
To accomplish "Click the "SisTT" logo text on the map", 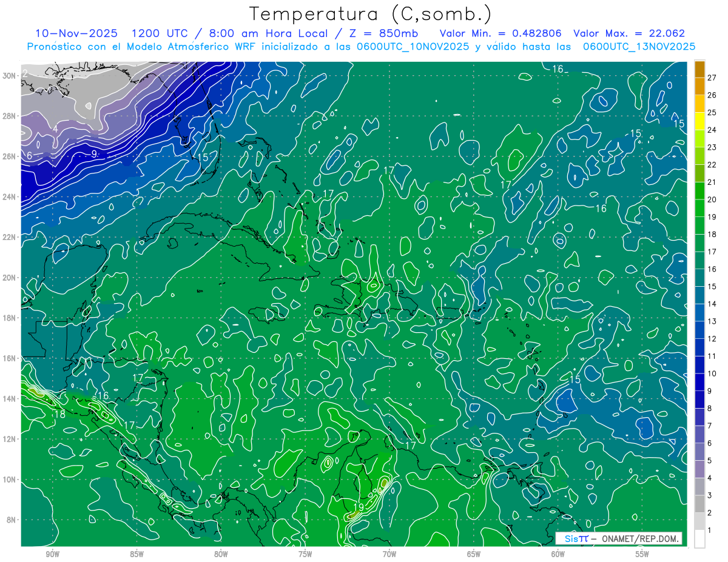I will (576, 538).
